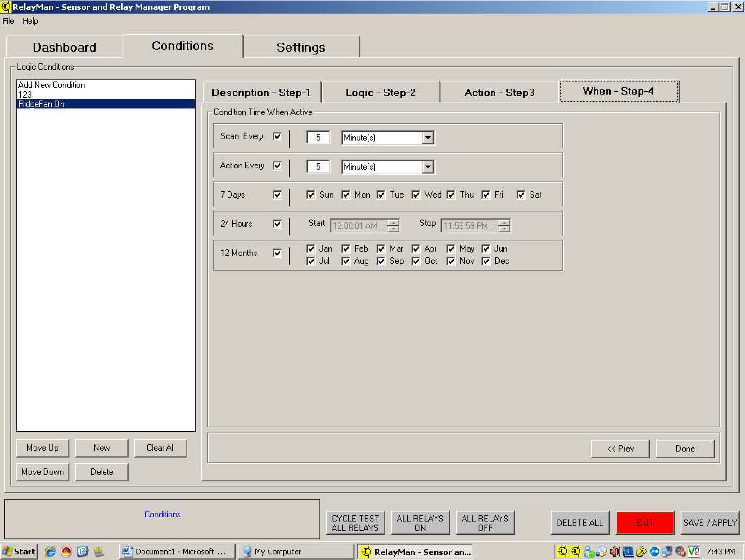The height and width of the screenshot is (560, 745).
Task: Select the Add New Condition list entry
Action: pyautogui.click(x=52, y=85)
